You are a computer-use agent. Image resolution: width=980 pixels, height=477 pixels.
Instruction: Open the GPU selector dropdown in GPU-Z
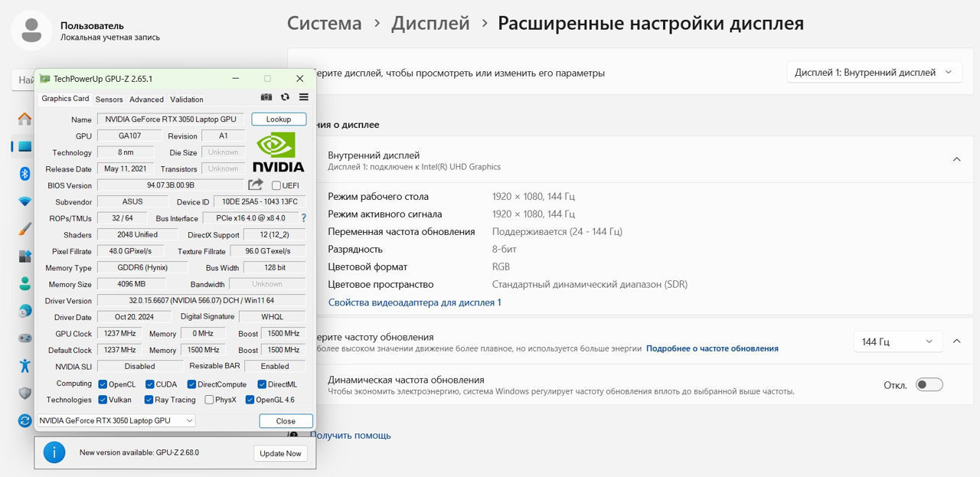pyautogui.click(x=116, y=420)
